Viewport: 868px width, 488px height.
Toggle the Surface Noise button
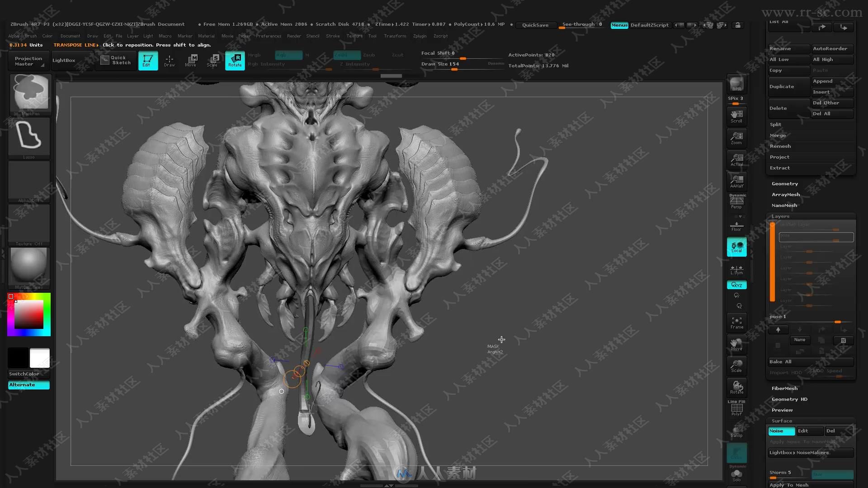[781, 431]
